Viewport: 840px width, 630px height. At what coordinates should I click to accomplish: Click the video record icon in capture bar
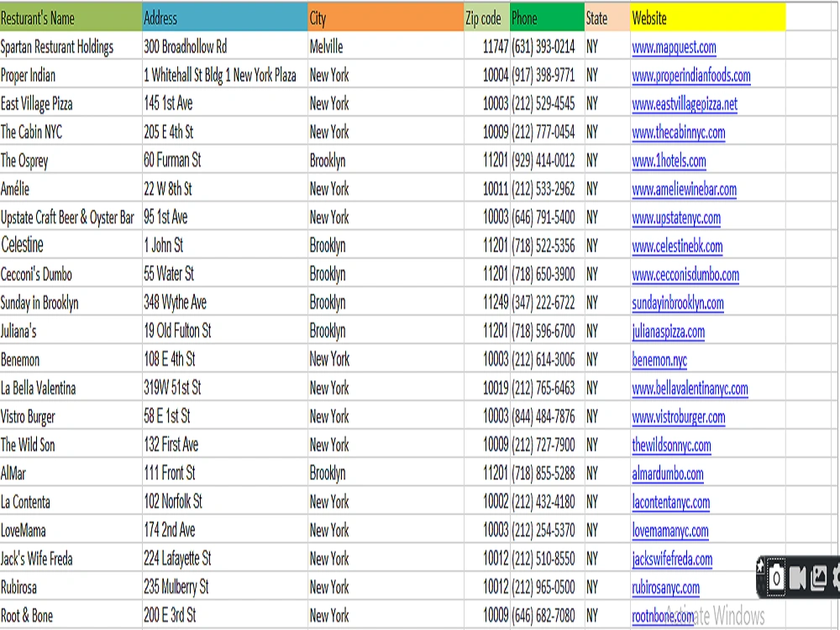798,578
